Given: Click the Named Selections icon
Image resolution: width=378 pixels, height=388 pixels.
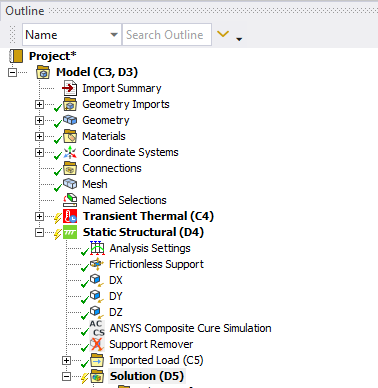Looking at the screenshot, I should (x=70, y=200).
